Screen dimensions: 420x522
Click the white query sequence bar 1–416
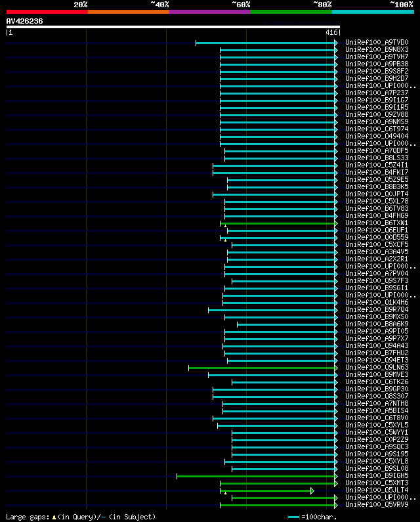coord(173,27)
